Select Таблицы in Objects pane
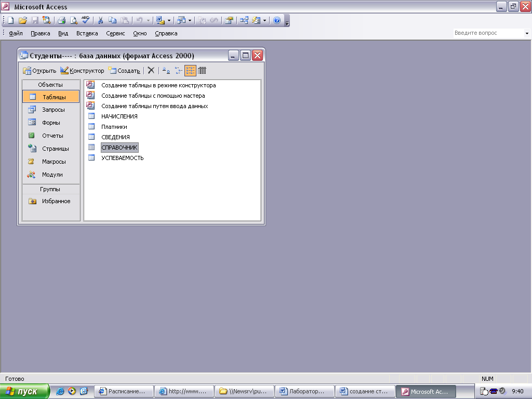Image resolution: width=532 pixels, height=399 pixels. coord(51,97)
